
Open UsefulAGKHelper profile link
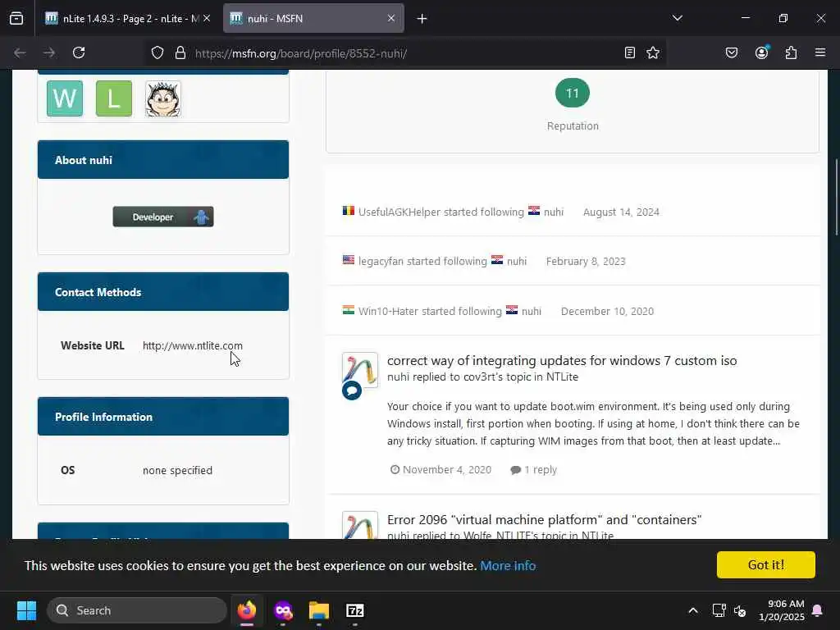399,212
